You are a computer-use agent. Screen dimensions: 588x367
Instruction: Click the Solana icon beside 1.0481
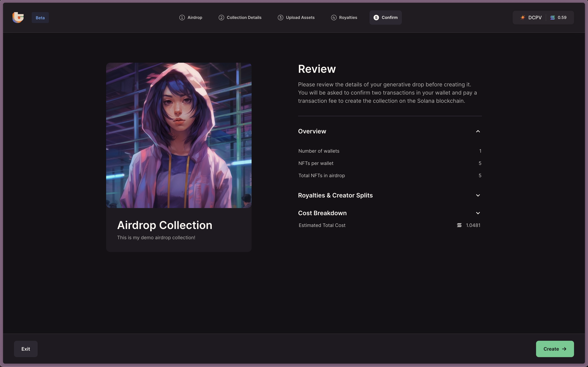click(459, 225)
